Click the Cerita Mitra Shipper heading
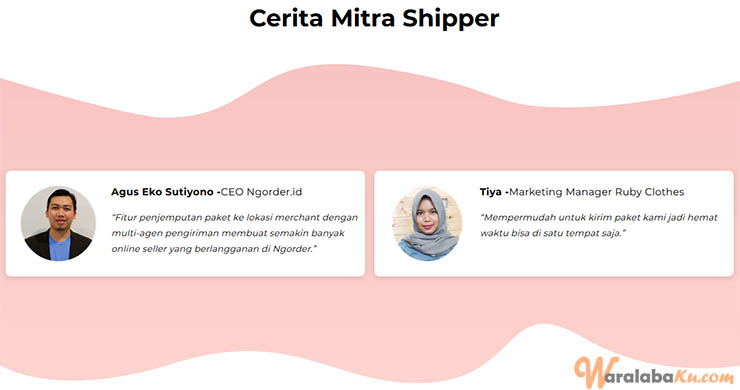The height and width of the screenshot is (390, 740). [374, 19]
